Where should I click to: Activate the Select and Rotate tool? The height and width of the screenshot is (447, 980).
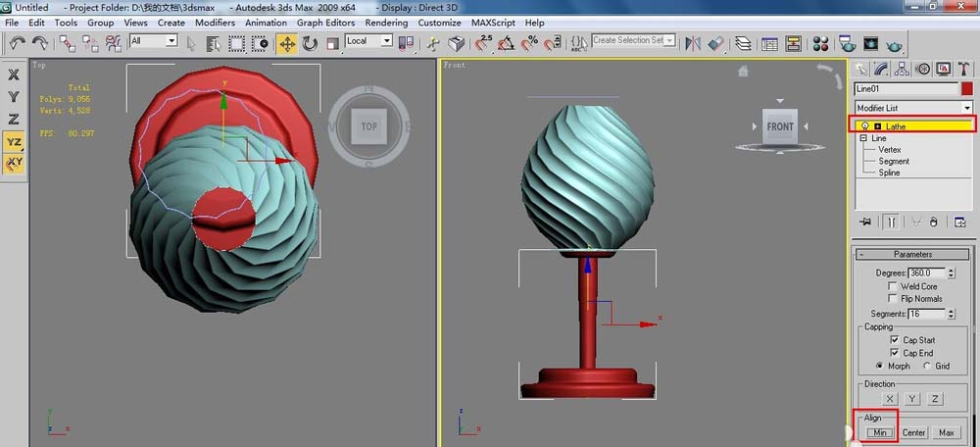click(x=310, y=44)
